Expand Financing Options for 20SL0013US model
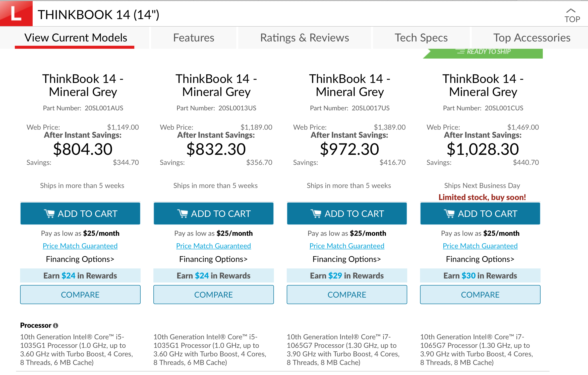The width and height of the screenshot is (588, 375). click(x=213, y=259)
